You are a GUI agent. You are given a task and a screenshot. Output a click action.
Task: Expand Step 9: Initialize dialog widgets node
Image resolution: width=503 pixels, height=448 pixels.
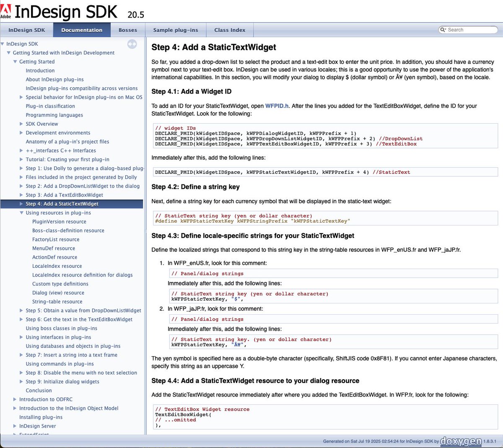[x=21, y=382]
